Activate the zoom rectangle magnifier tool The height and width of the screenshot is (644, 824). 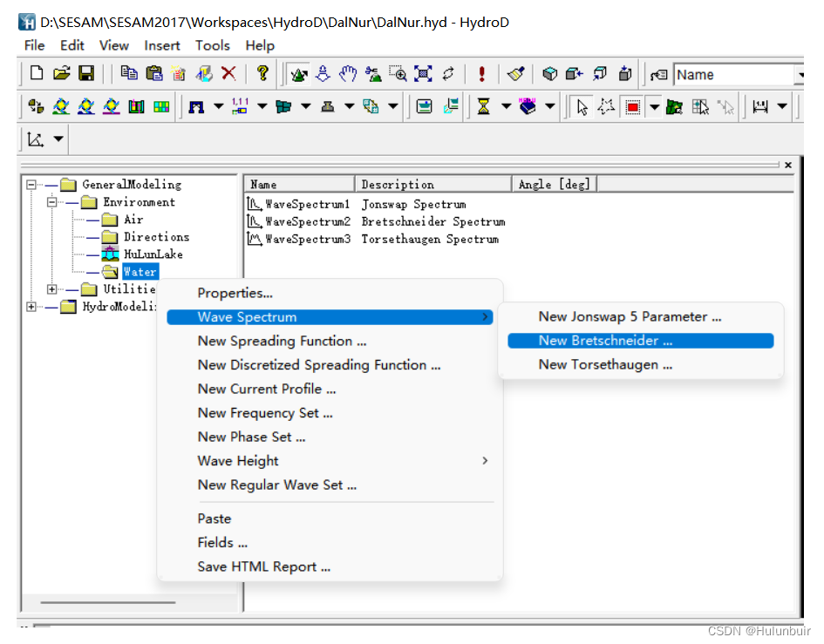[x=398, y=74]
